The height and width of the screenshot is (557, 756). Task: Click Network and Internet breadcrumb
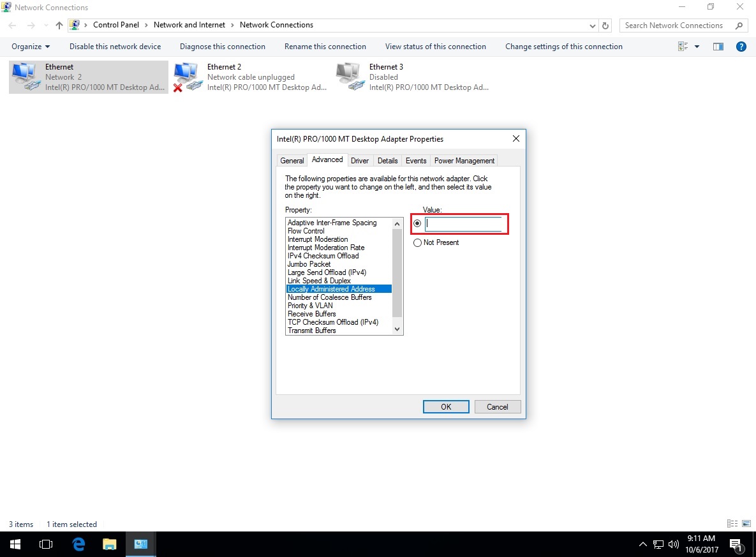(x=189, y=25)
